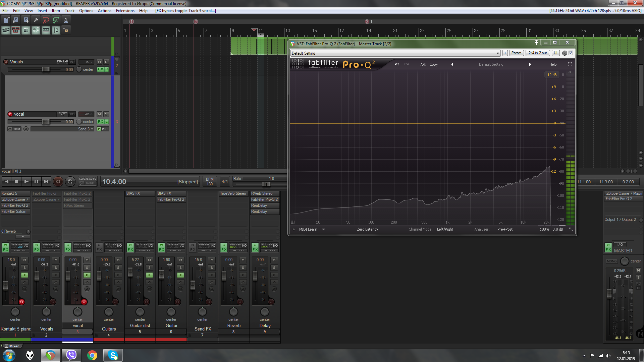Click the playback Rate slider handle

pos(266,184)
